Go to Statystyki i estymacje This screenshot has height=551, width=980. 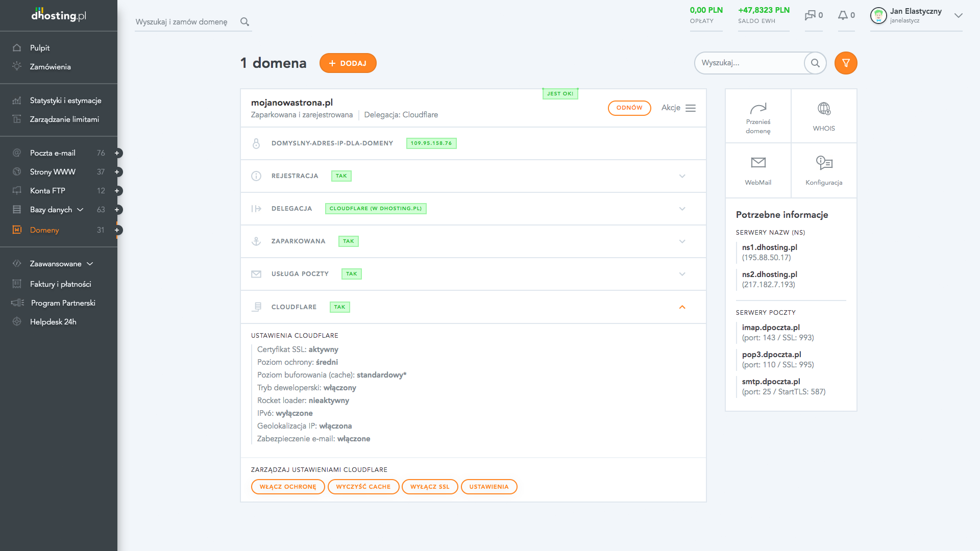[x=65, y=101]
